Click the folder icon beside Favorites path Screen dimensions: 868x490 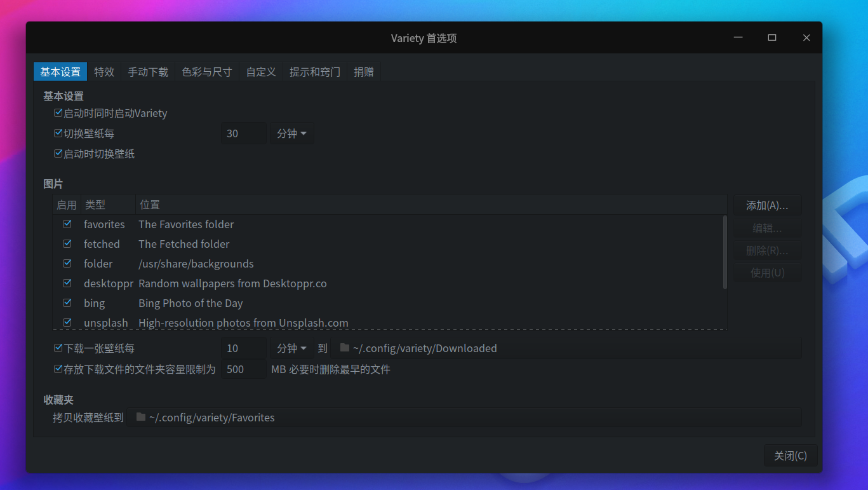coord(140,417)
